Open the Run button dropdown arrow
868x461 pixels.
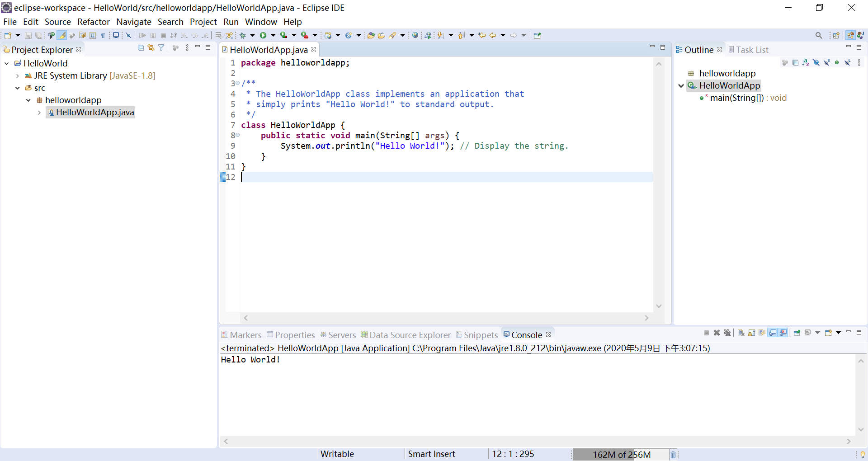coord(273,35)
